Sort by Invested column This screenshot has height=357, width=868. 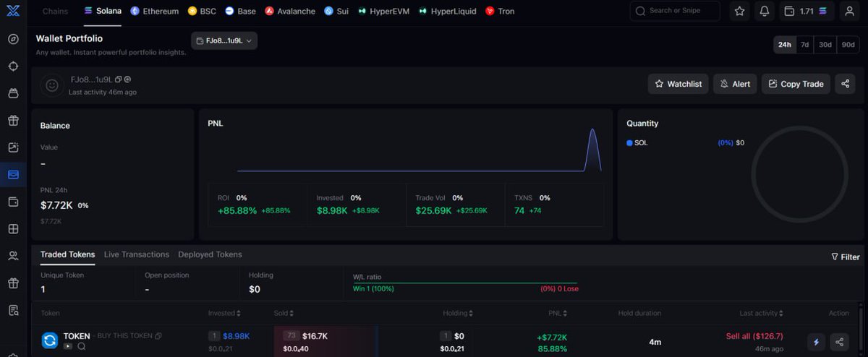point(224,313)
